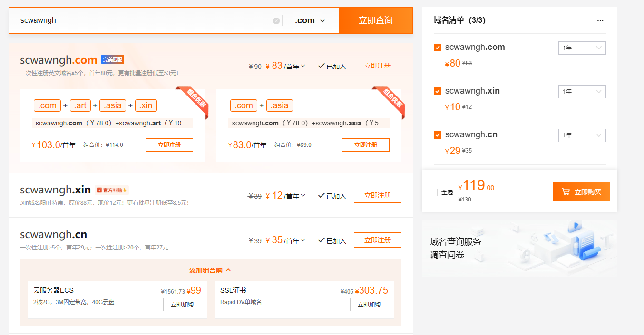Click the ¥103.0/首年 bundle price

click(x=53, y=145)
